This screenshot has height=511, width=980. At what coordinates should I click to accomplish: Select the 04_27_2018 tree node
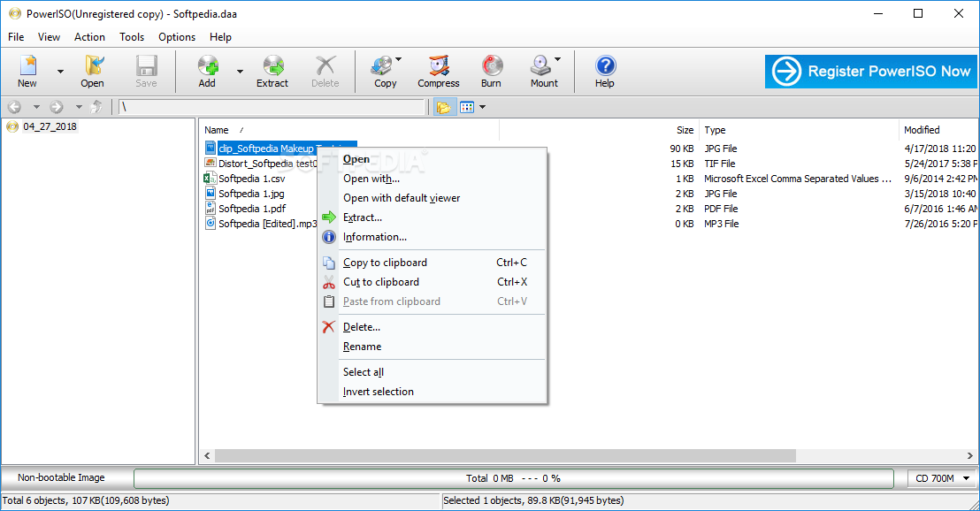coord(50,126)
